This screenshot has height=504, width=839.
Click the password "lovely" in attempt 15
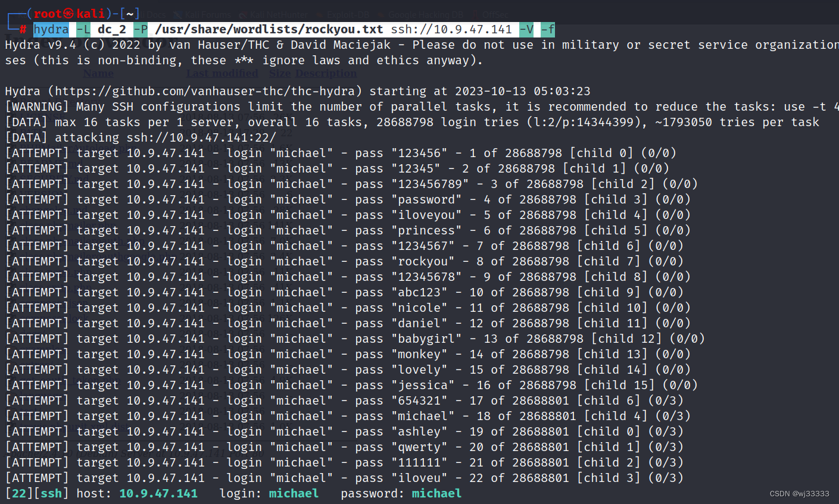419,370
